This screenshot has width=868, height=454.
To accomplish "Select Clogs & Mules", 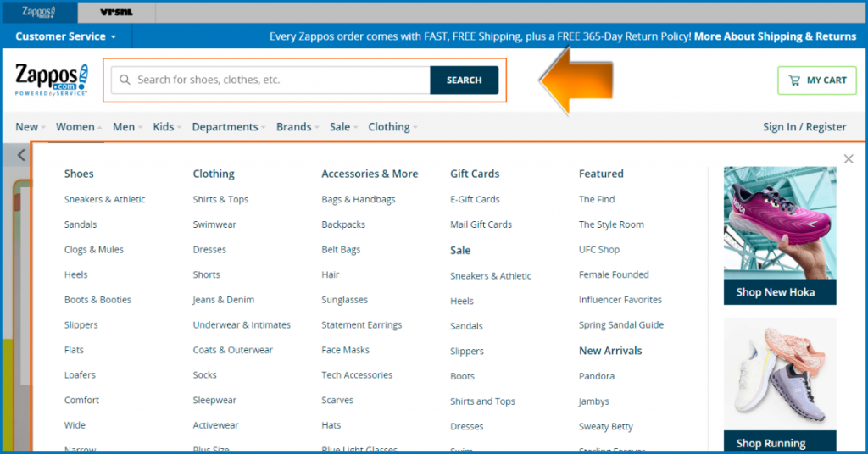I will [x=93, y=249].
